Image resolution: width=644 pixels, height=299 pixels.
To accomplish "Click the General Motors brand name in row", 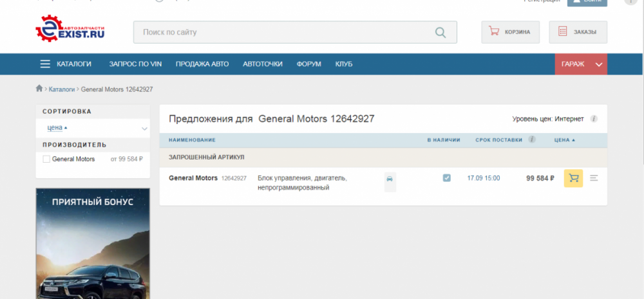I will tap(193, 178).
